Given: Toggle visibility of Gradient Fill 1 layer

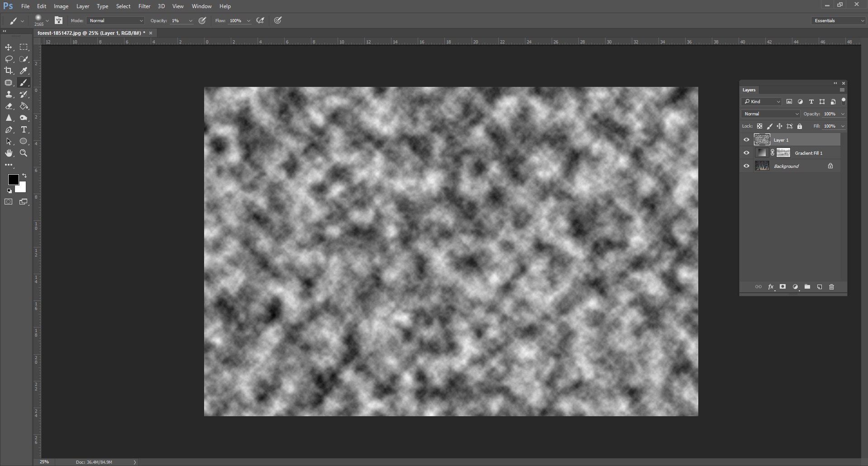Looking at the screenshot, I should (746, 153).
